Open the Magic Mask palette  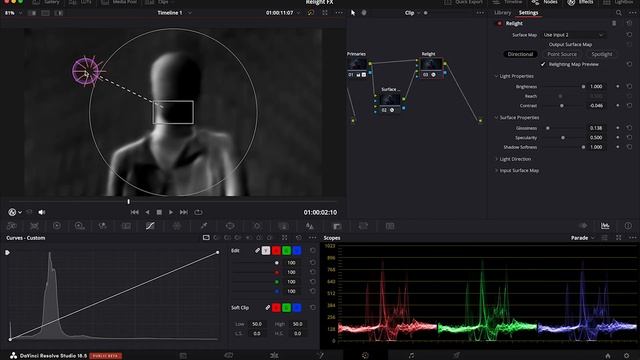coord(283,226)
